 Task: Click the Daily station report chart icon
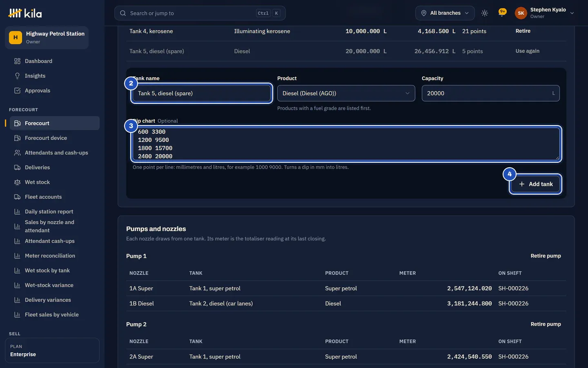[x=17, y=211]
